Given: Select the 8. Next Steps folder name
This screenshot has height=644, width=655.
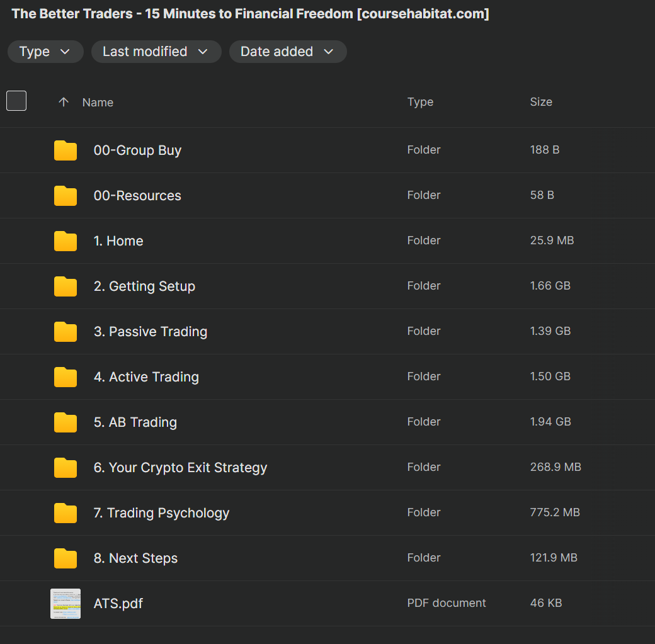Looking at the screenshot, I should tap(136, 558).
